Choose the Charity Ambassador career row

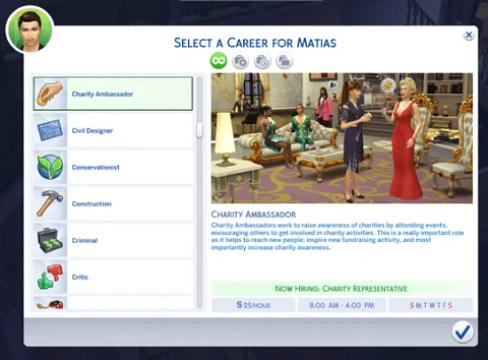[113, 94]
